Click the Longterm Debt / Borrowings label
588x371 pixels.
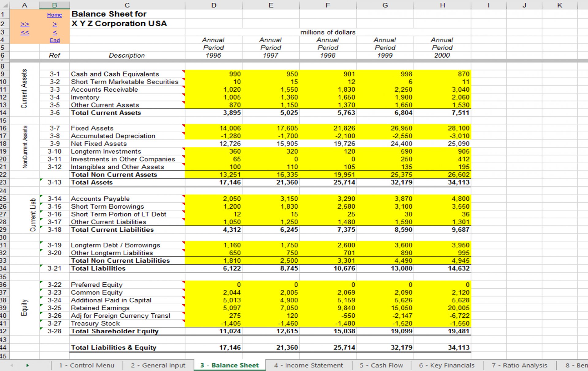(x=115, y=245)
